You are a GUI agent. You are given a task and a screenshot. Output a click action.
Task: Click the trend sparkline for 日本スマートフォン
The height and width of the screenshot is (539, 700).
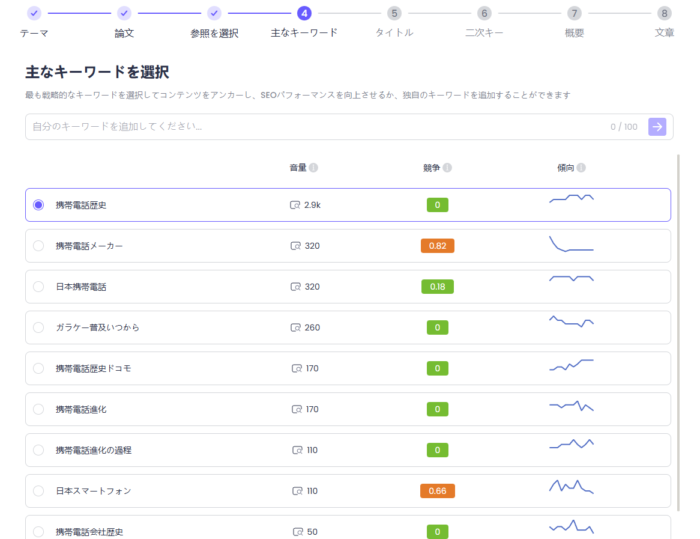[571, 486]
